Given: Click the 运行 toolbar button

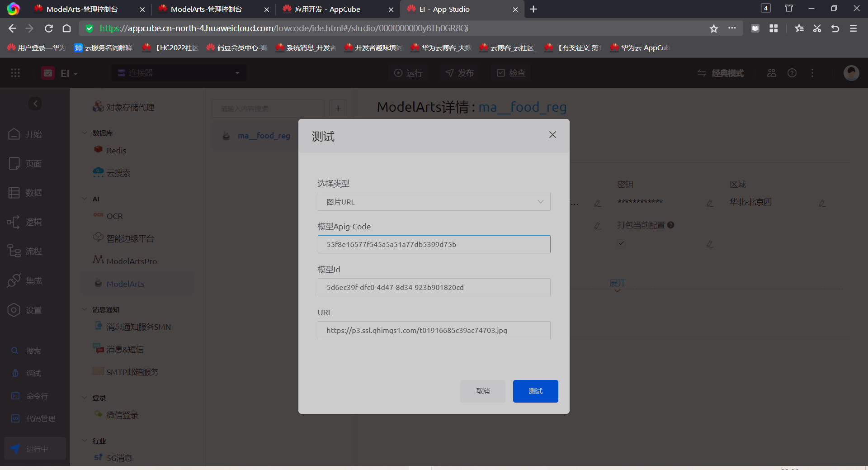Looking at the screenshot, I should (x=408, y=73).
